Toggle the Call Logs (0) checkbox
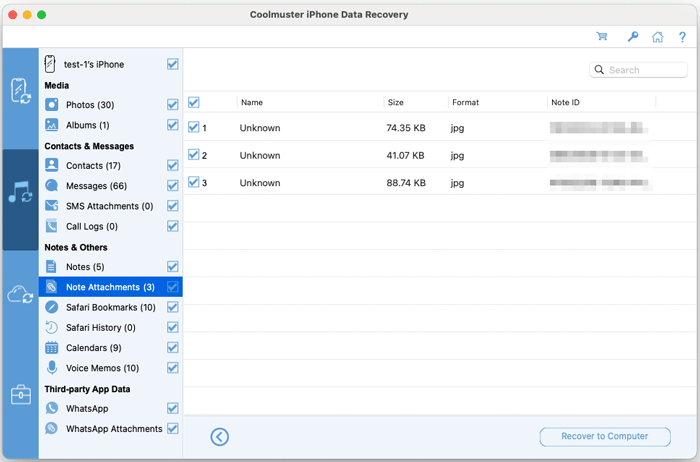This screenshot has width=700, height=462. click(x=173, y=226)
